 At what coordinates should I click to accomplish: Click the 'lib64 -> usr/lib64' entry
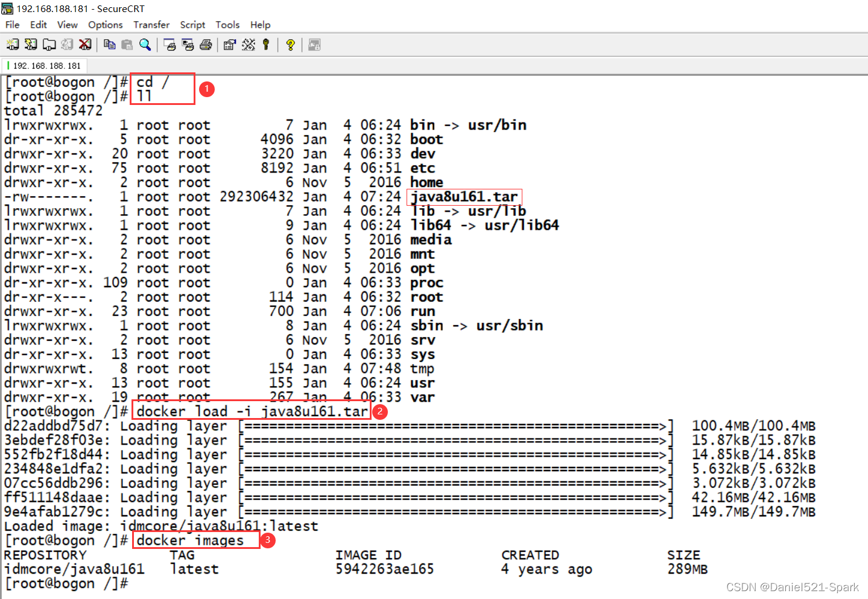pyautogui.click(x=485, y=226)
